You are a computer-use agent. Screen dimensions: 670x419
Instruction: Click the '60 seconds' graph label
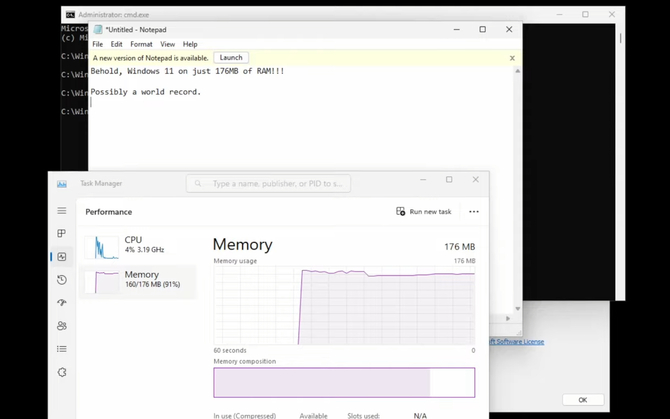230,350
